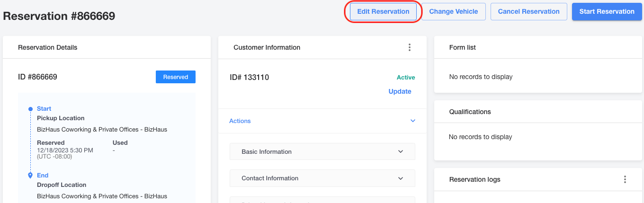The height and width of the screenshot is (203, 644).
Task: Click the Update link
Action: coord(400,91)
